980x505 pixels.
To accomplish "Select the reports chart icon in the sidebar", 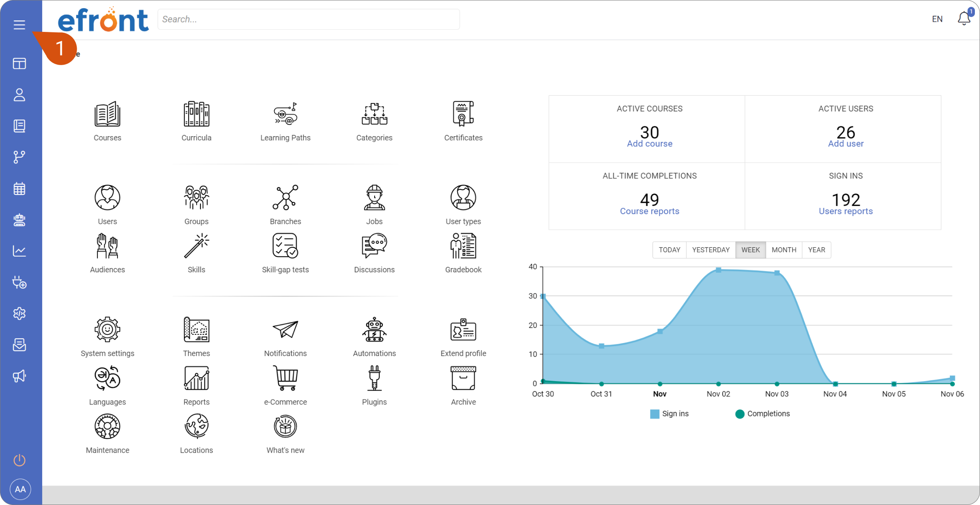I will coord(19,251).
